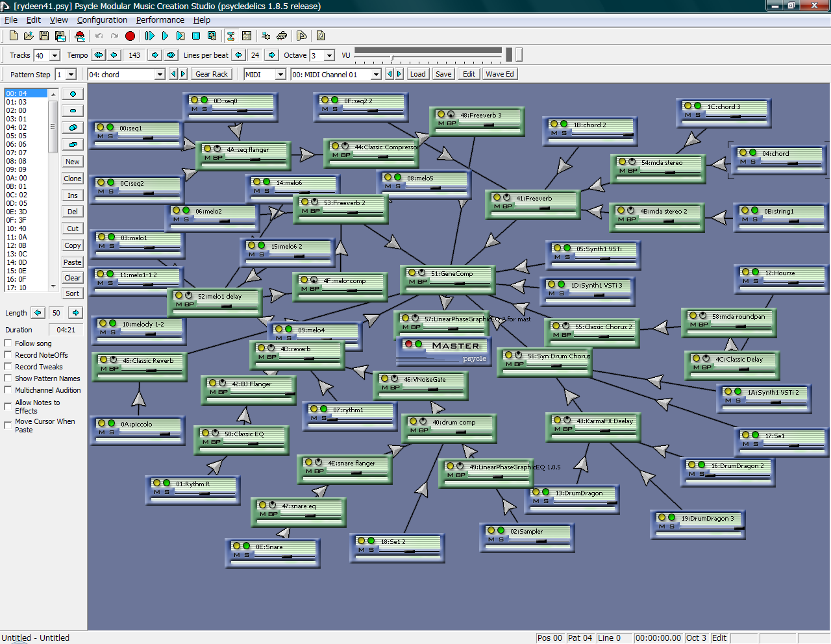Click the Open song folder icon
This screenshot has height=644, width=831.
pyautogui.click(x=29, y=36)
